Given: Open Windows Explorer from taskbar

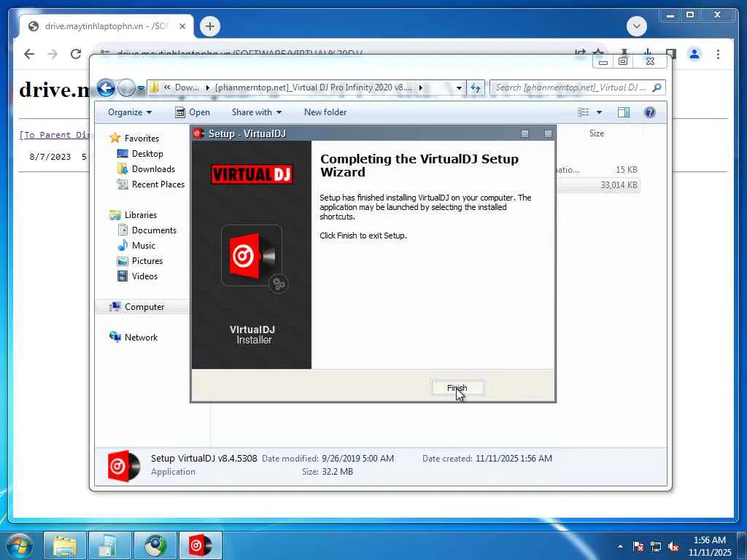Looking at the screenshot, I should 65,545.
